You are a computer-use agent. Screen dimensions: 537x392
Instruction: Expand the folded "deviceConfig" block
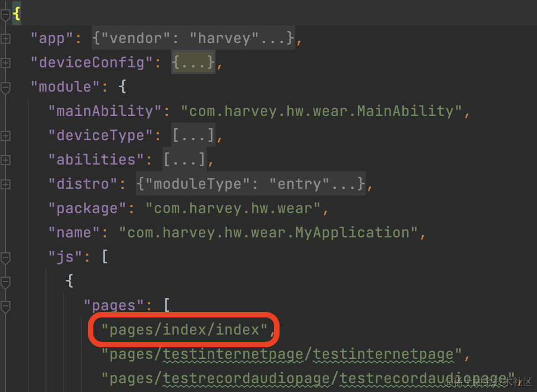[x=5, y=62]
